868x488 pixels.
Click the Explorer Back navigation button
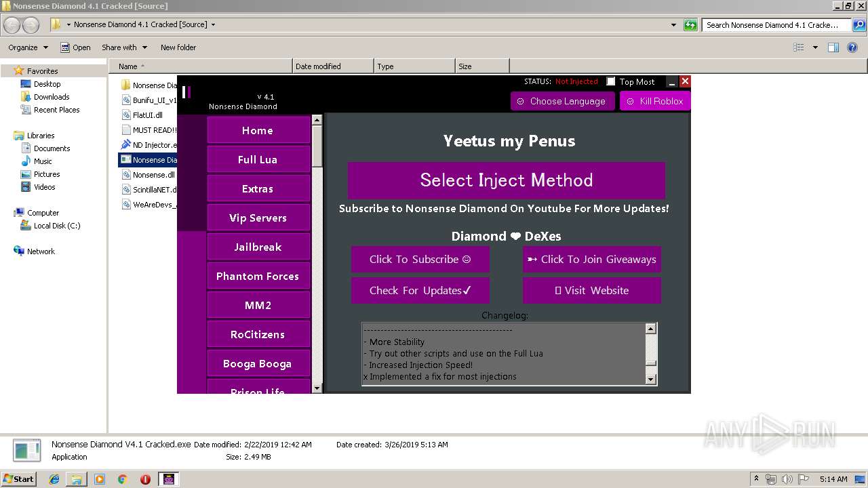12,25
